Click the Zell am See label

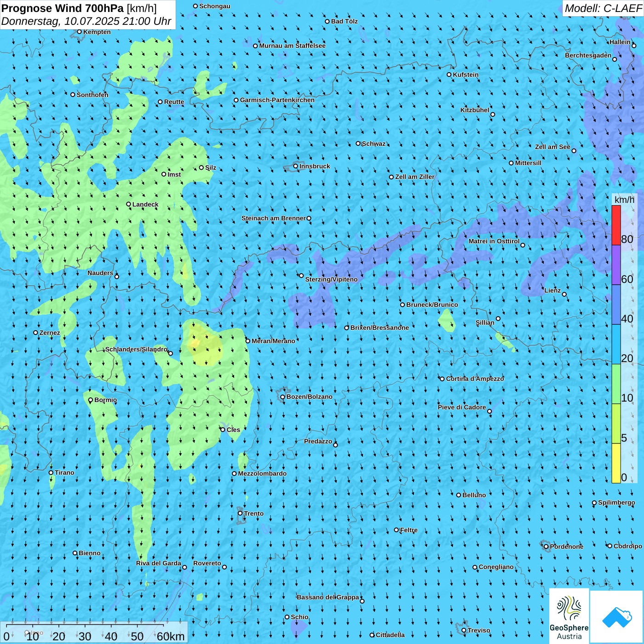[552, 147]
